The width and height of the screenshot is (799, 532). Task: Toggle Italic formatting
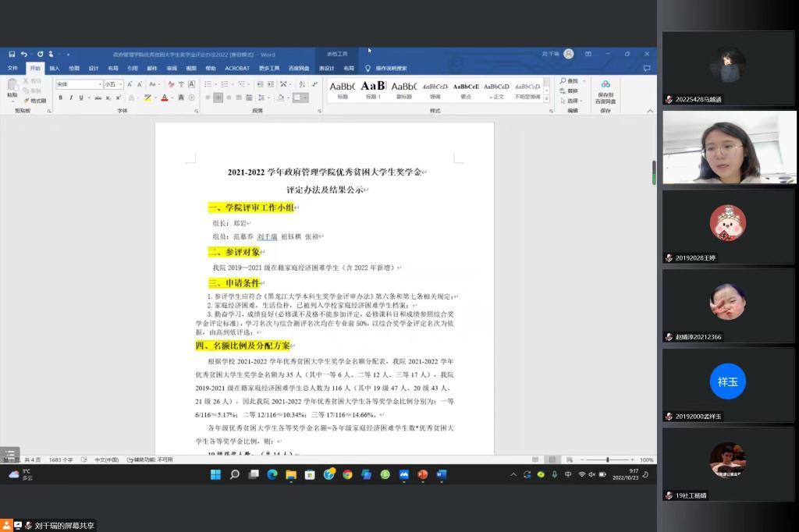point(70,98)
